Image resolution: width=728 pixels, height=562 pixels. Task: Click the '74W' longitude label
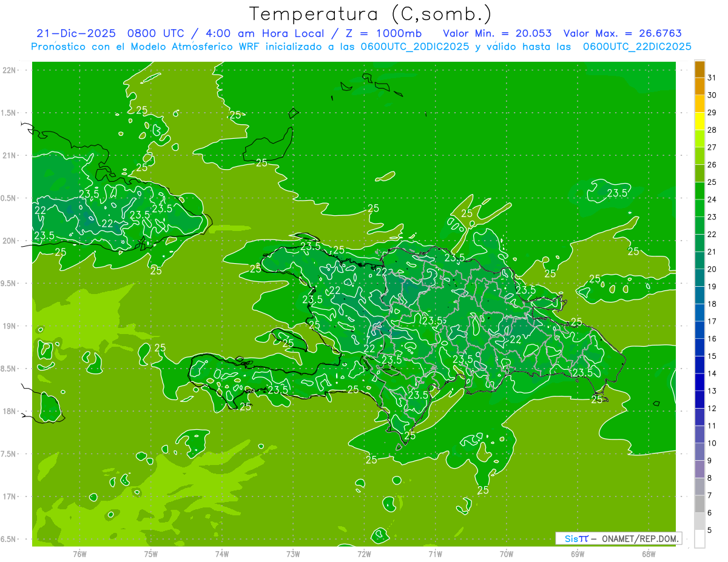tap(222, 554)
